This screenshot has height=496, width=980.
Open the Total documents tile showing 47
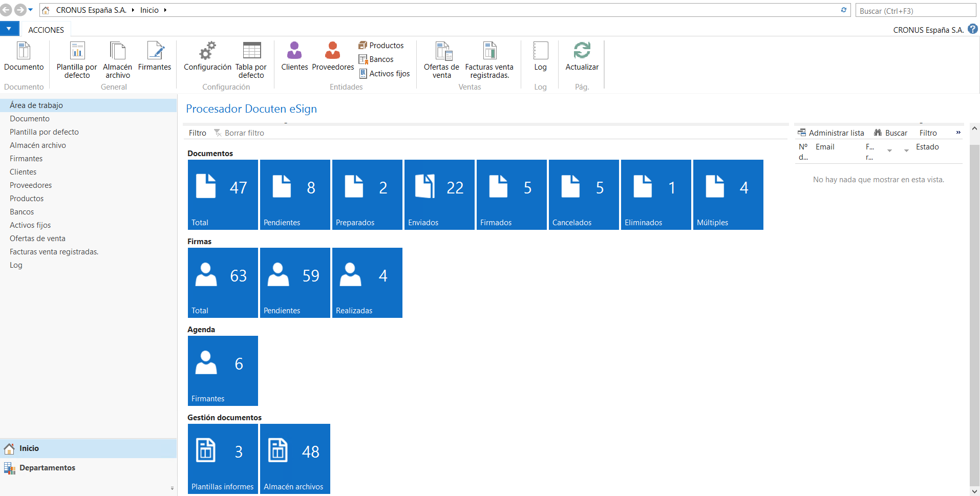click(x=223, y=195)
